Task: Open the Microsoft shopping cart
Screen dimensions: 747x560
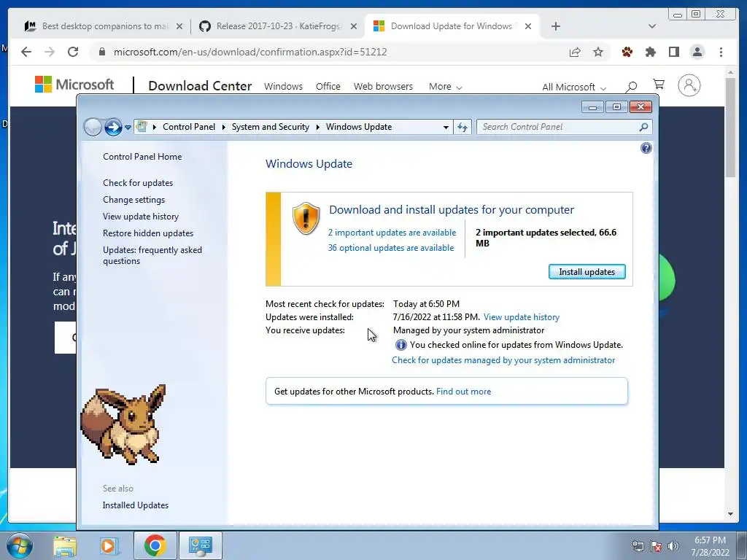Action: (659, 85)
